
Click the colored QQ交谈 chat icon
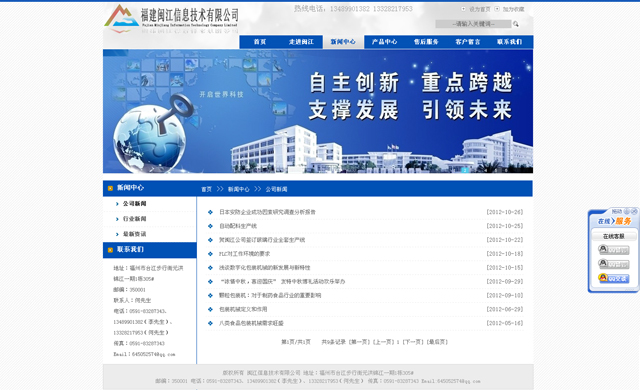(x=614, y=278)
